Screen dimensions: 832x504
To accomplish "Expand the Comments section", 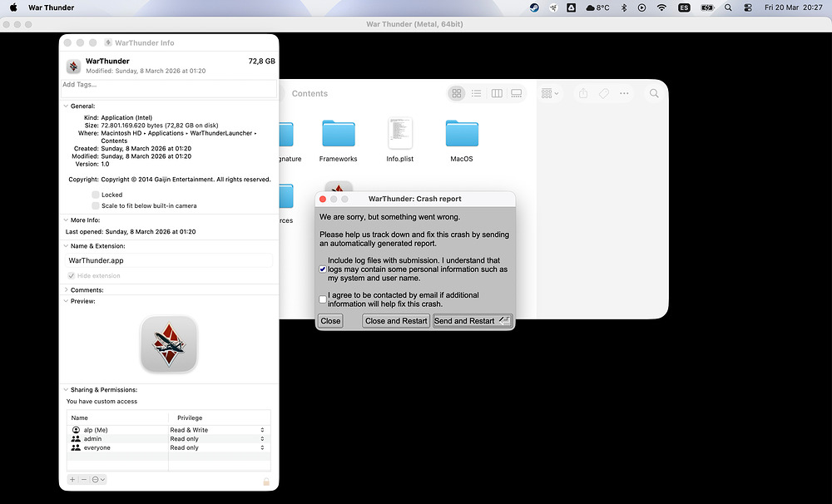I will coord(66,290).
